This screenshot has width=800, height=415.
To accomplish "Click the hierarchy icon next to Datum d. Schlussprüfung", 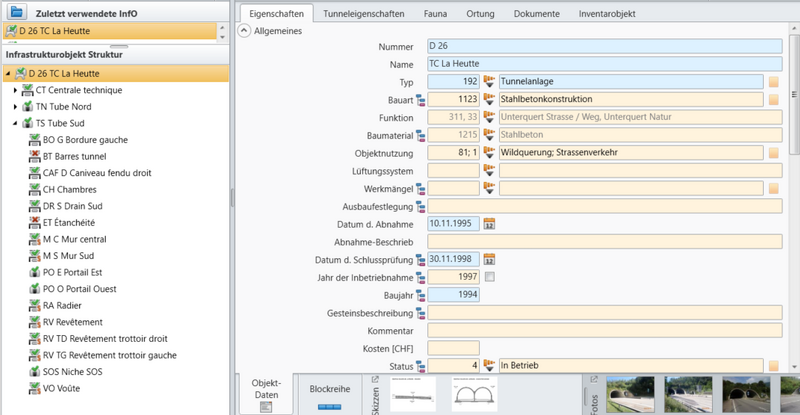I will 421,260.
